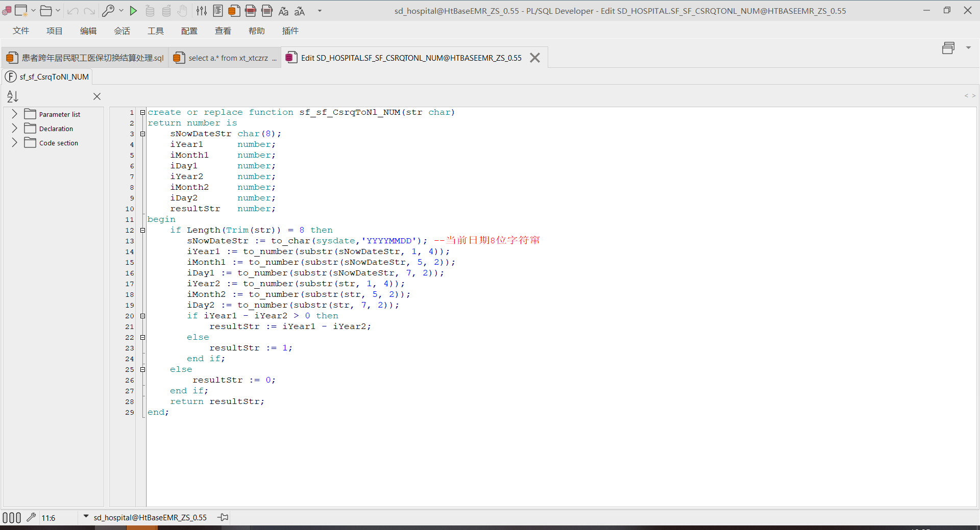Open the 帮助 menu
The height and width of the screenshot is (530, 980).
pyautogui.click(x=257, y=31)
